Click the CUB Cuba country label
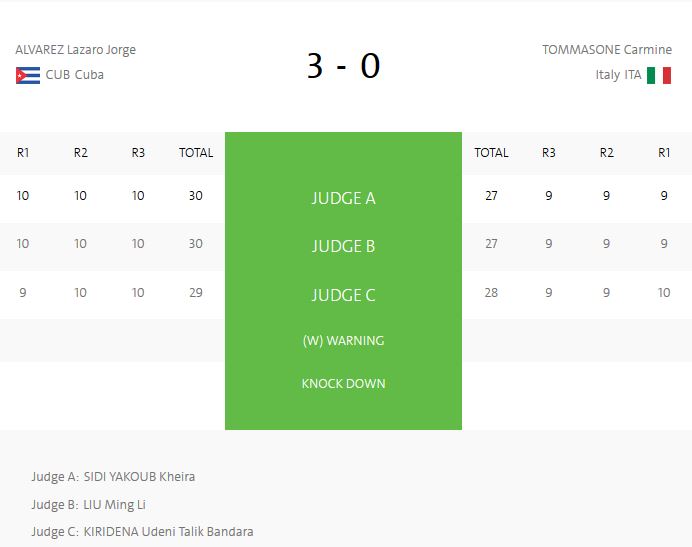 pos(75,75)
